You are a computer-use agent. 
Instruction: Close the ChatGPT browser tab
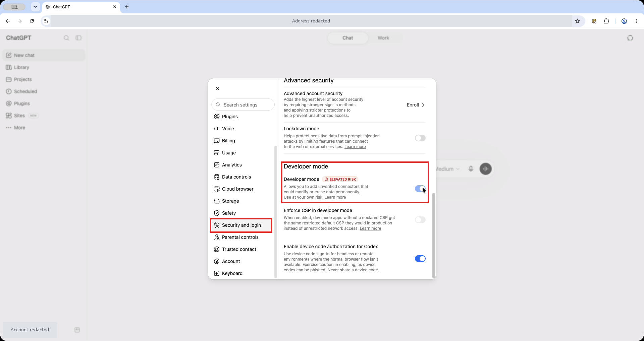(x=115, y=7)
